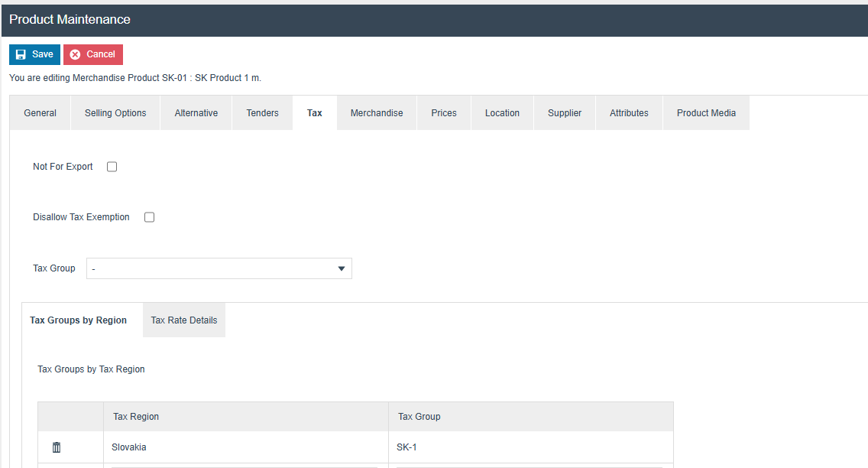Enable the Not For Export checkbox

point(112,167)
